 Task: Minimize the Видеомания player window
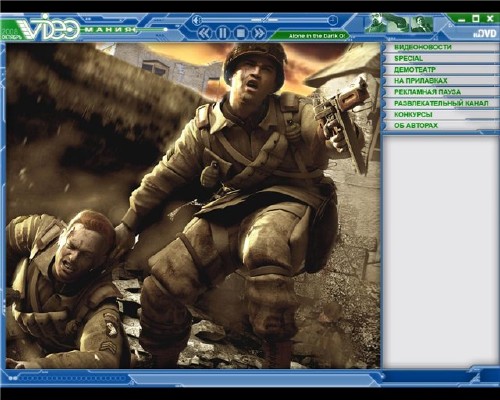click(462, 19)
